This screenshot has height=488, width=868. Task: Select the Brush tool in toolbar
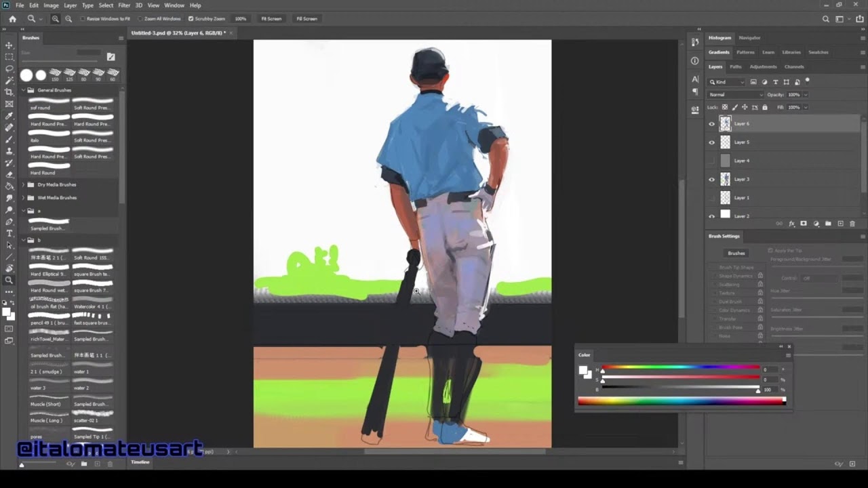tap(9, 138)
